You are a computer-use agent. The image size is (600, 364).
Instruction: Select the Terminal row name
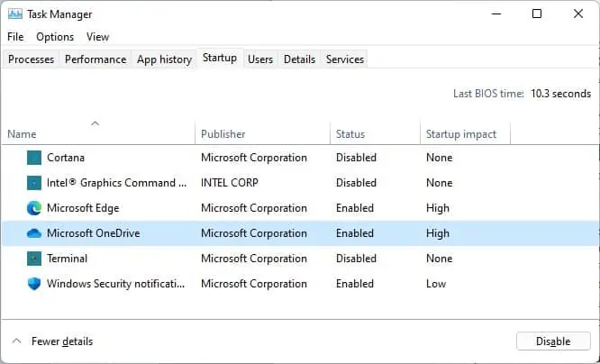[x=67, y=259]
